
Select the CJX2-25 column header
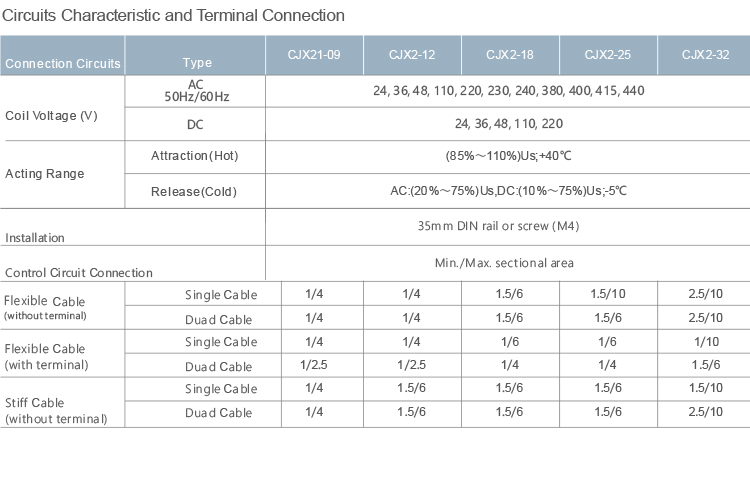[608, 55]
